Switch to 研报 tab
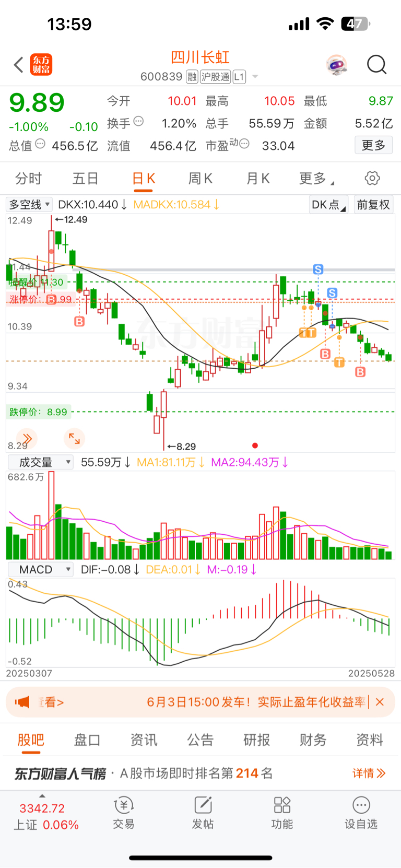Viewport: 401px width, 868px height. [x=257, y=740]
